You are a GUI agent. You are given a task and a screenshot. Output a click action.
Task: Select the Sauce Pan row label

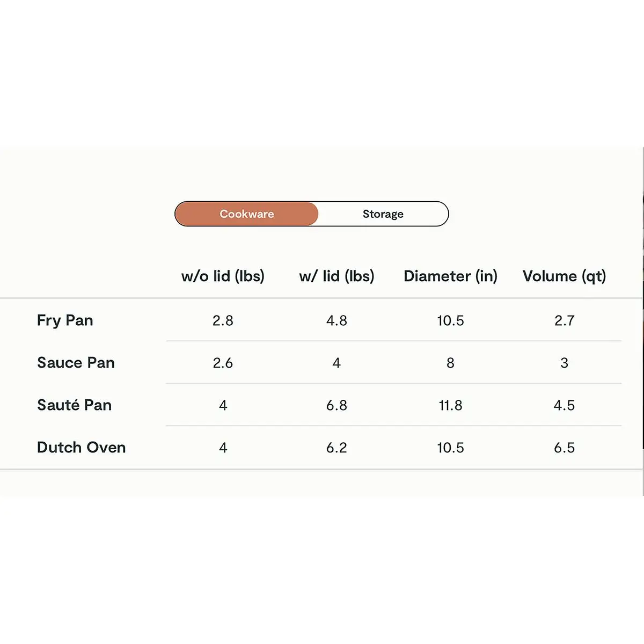click(x=76, y=363)
